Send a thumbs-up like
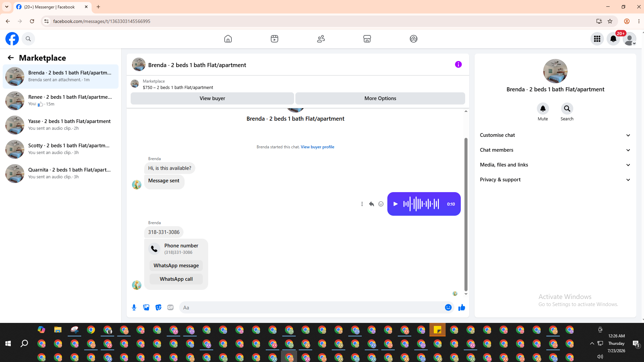Image resolution: width=644 pixels, height=362 pixels. click(x=462, y=307)
